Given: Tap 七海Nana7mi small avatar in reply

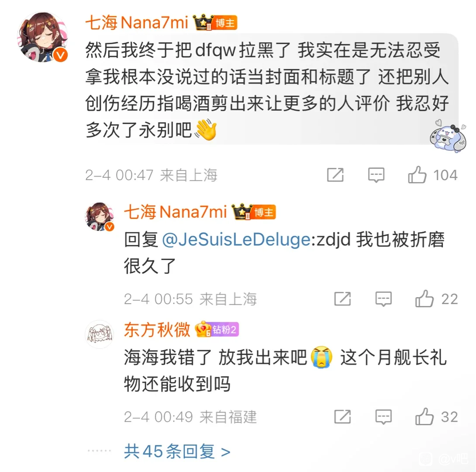Looking at the screenshot, I should [100, 217].
